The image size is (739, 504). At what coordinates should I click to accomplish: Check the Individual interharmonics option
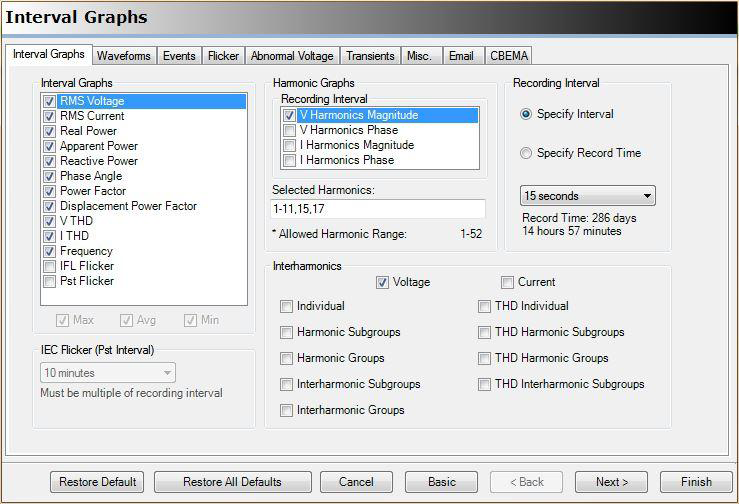286,306
